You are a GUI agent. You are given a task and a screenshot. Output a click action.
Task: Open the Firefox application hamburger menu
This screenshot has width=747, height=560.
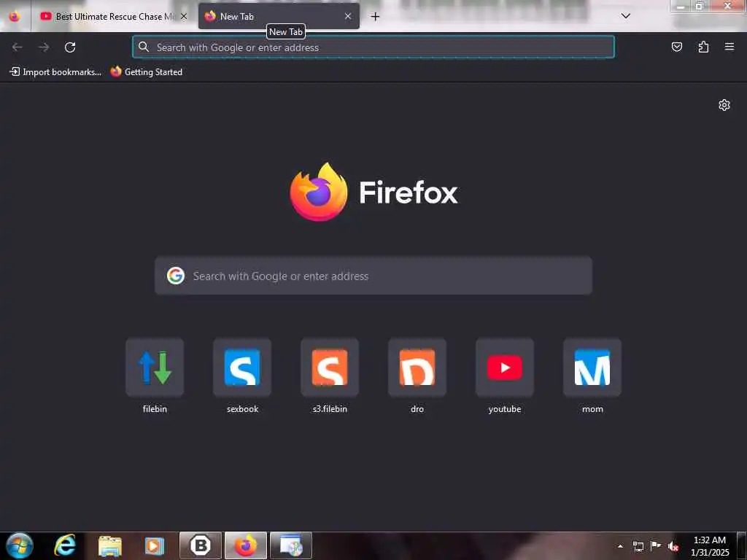pos(729,47)
